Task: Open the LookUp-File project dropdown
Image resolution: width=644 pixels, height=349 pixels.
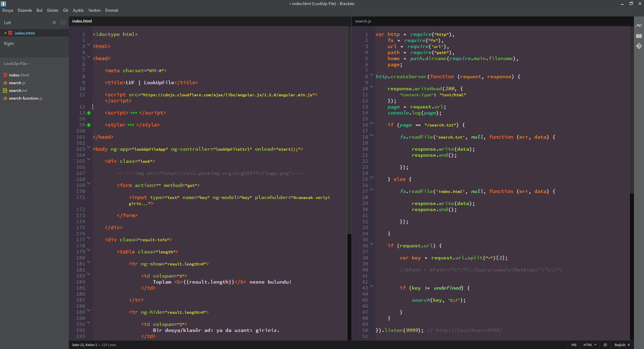Action: [17, 64]
